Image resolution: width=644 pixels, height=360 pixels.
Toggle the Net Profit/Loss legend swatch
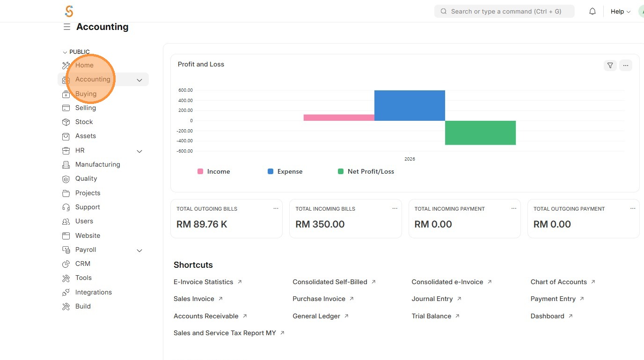341,171
